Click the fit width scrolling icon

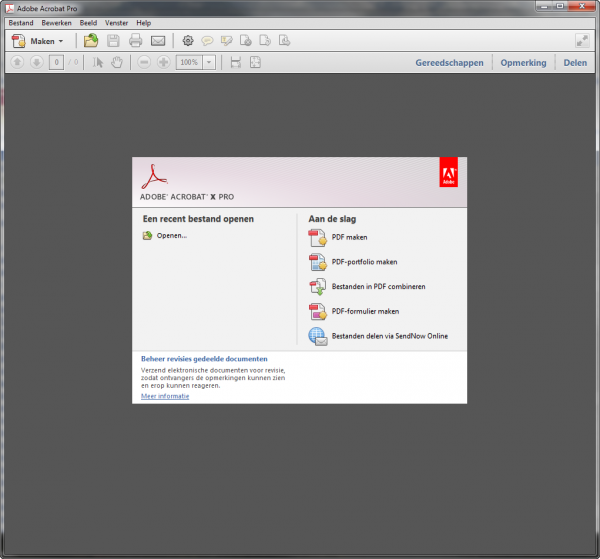pos(236,62)
